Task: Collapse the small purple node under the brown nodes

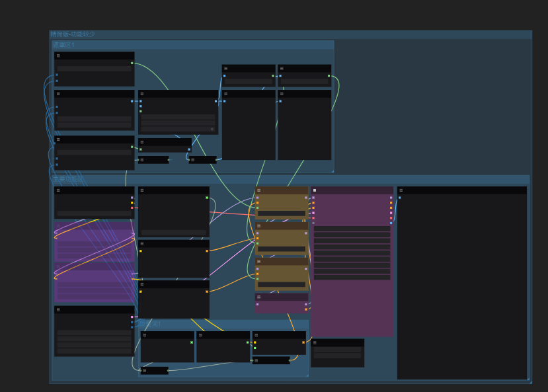Action: pos(258,297)
